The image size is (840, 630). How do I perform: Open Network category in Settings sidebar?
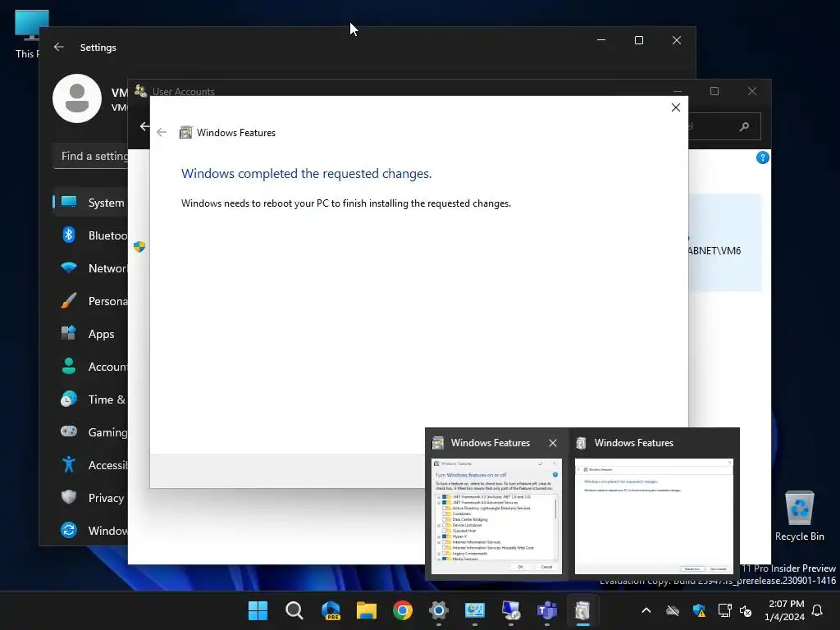tap(91, 268)
